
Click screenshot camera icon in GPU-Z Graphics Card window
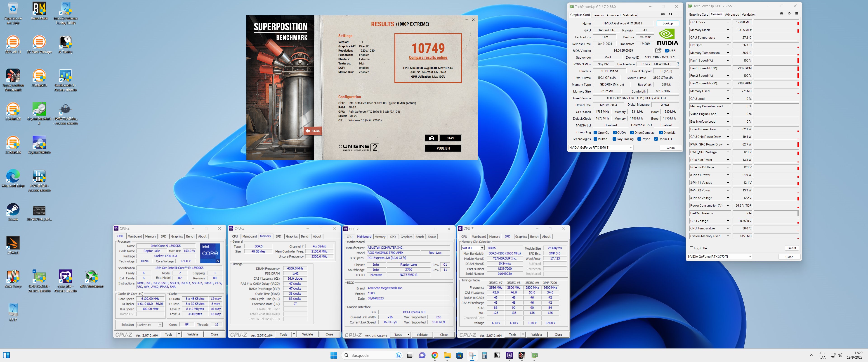tap(663, 14)
